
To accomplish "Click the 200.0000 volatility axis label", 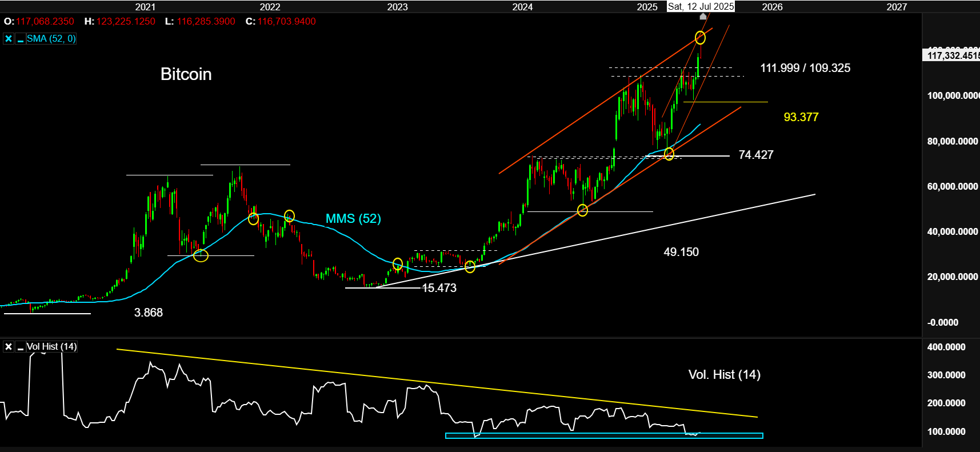I will tap(946, 403).
